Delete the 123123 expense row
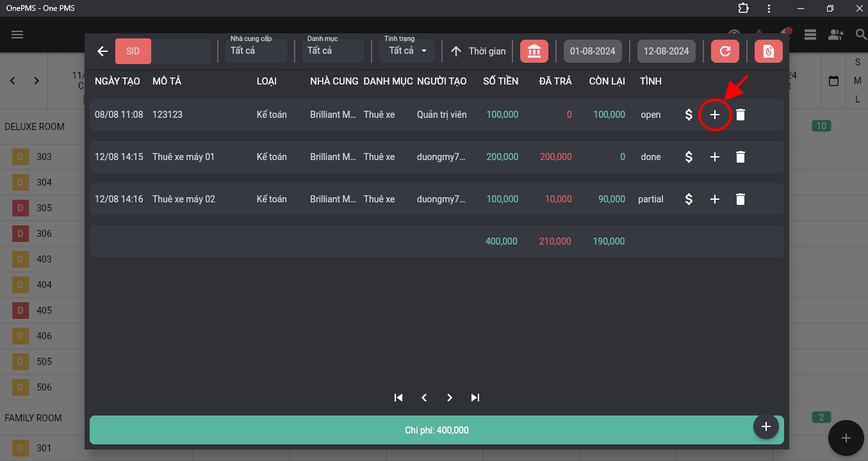This screenshot has width=868, height=461. point(741,115)
